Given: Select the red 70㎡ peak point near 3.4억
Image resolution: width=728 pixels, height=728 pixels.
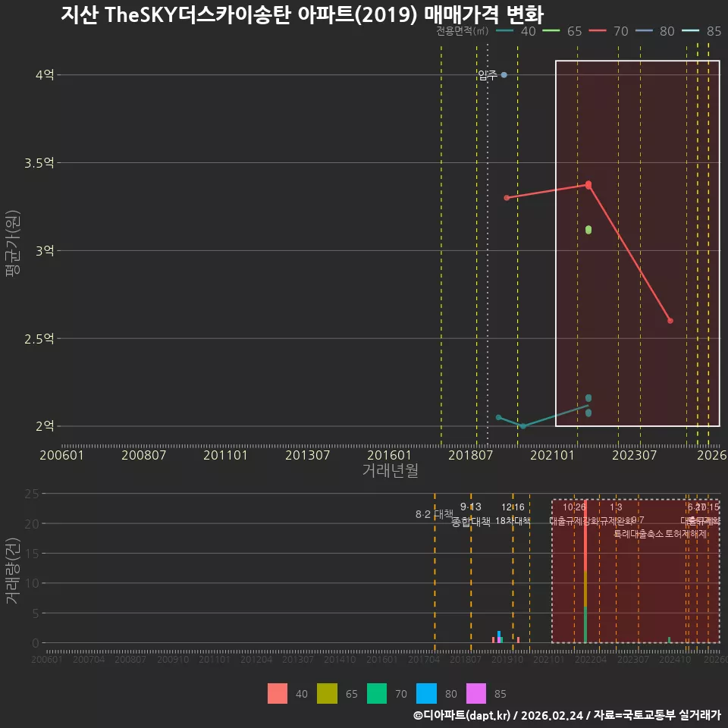Looking at the screenshot, I should pyautogui.click(x=588, y=185).
